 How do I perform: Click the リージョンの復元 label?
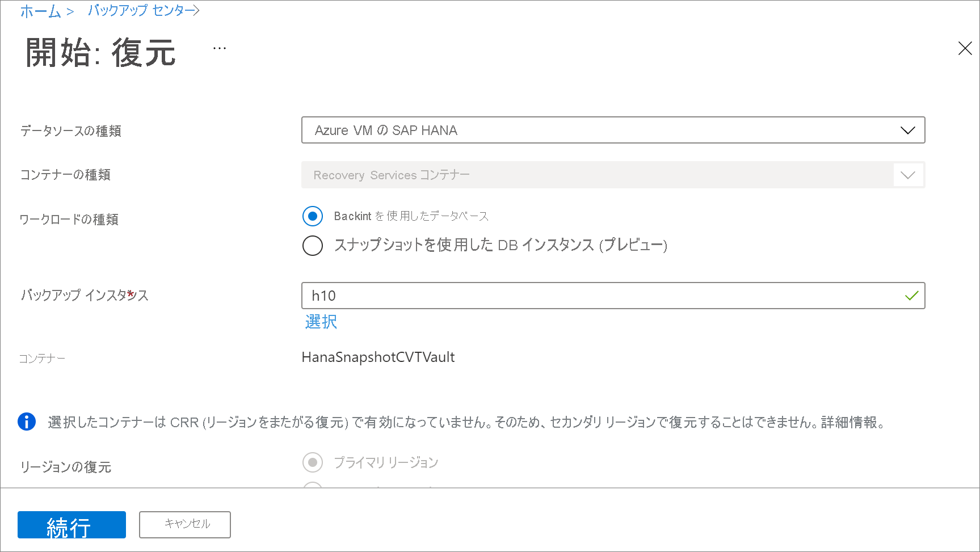pyautogui.click(x=65, y=467)
